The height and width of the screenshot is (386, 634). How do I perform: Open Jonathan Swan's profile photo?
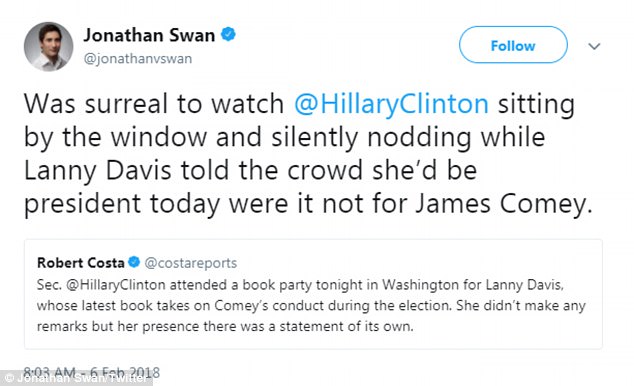click(49, 46)
